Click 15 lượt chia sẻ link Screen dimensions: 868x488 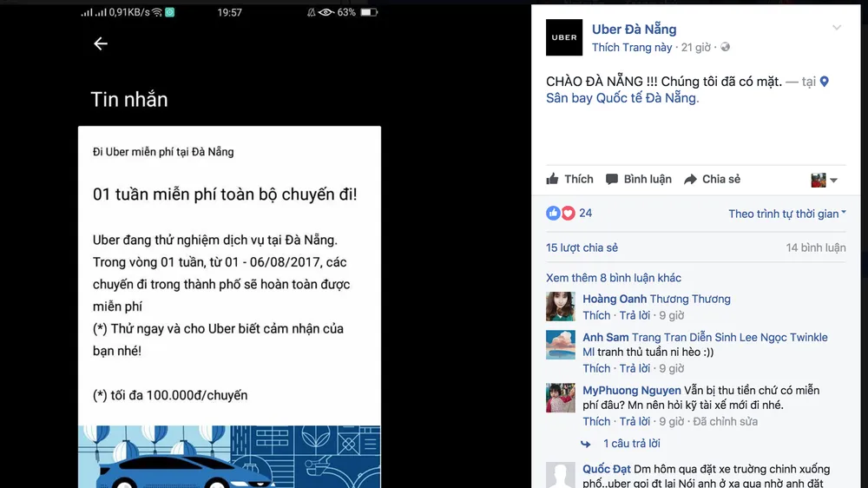coord(582,247)
